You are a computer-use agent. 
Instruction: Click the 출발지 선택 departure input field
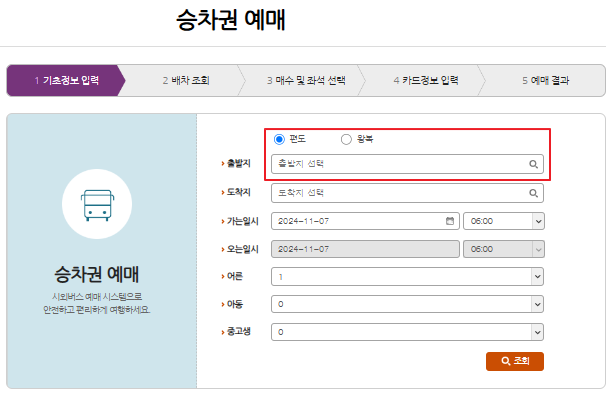pos(407,164)
